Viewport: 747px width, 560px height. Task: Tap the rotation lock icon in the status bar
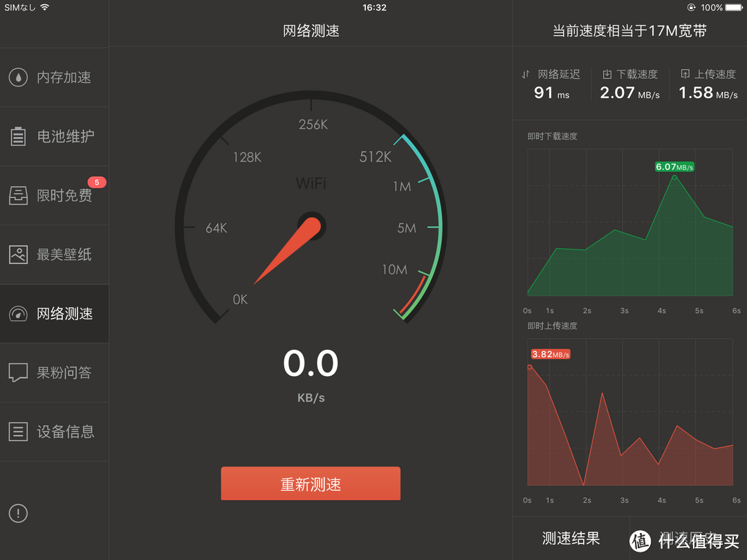(691, 7)
